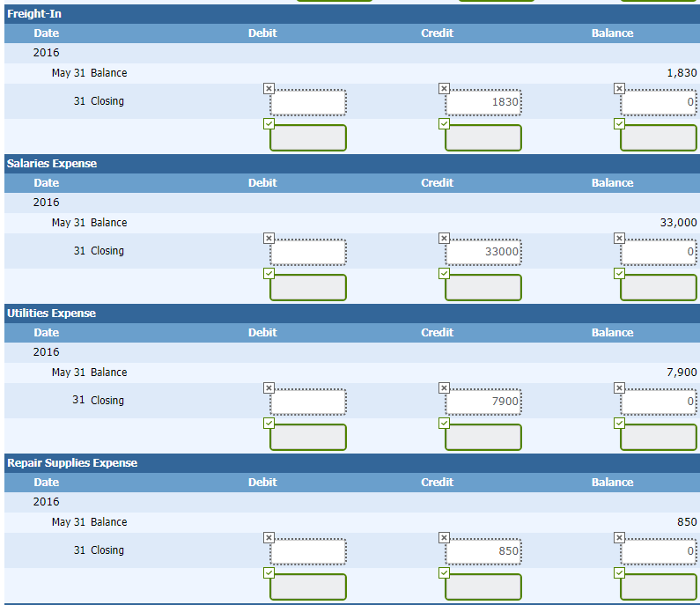This screenshot has width=700, height=605.
Task: Click the 7,900 Utilities Expense balance value
Action: (x=682, y=372)
